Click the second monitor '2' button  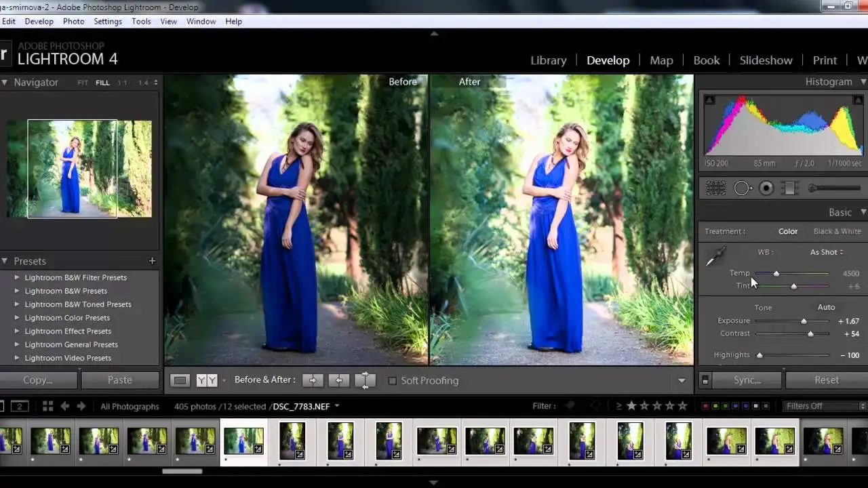point(20,406)
